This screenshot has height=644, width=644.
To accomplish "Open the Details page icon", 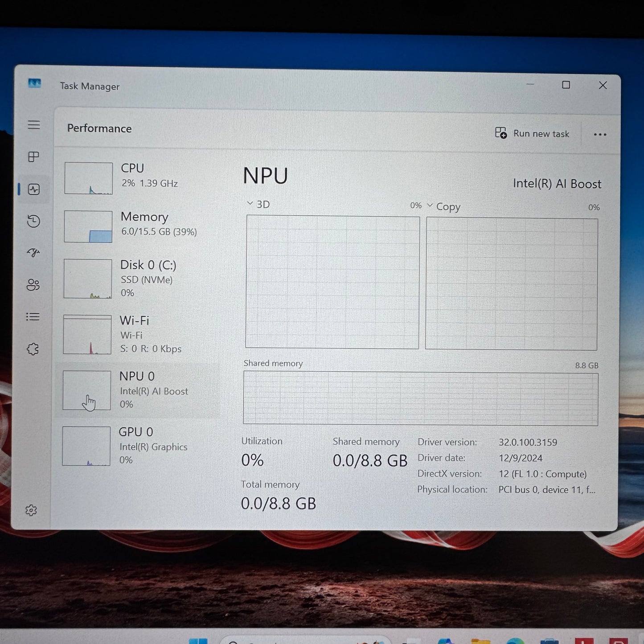I will (33, 317).
